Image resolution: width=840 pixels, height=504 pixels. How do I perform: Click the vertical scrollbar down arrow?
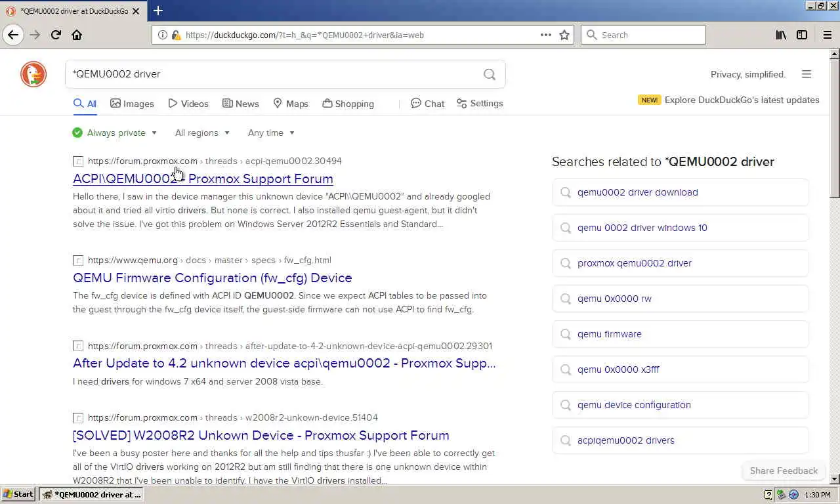point(835,479)
